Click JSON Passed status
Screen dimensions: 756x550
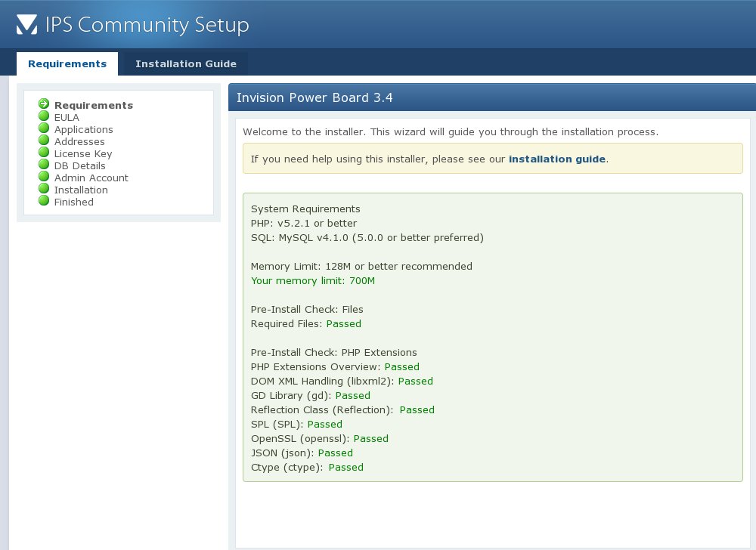[x=335, y=453]
